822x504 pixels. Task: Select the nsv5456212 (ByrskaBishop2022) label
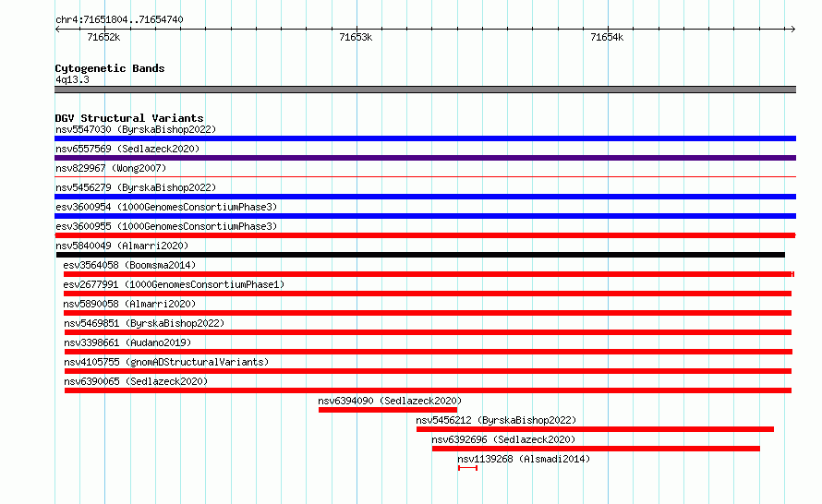tap(496, 420)
